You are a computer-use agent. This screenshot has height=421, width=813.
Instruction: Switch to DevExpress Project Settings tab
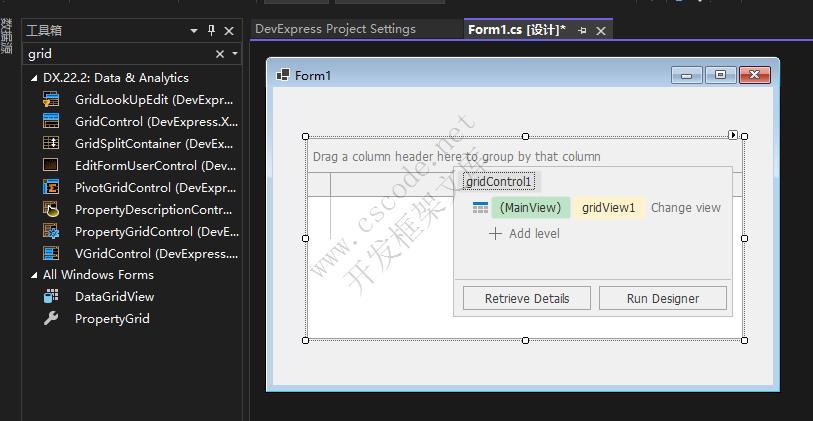tap(335, 30)
